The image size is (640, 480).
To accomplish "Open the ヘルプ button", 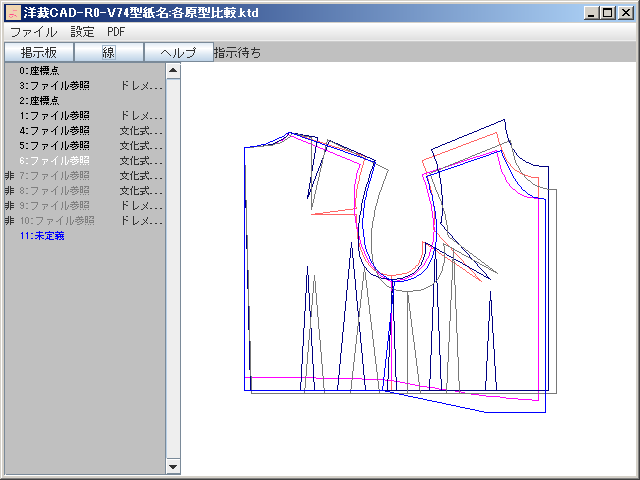I will tap(179, 52).
